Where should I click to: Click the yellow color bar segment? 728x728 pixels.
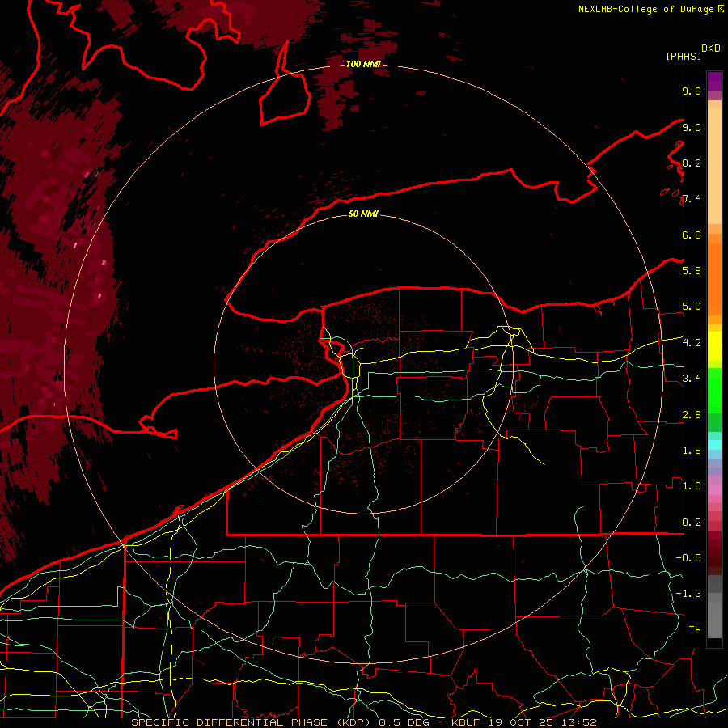click(x=714, y=346)
